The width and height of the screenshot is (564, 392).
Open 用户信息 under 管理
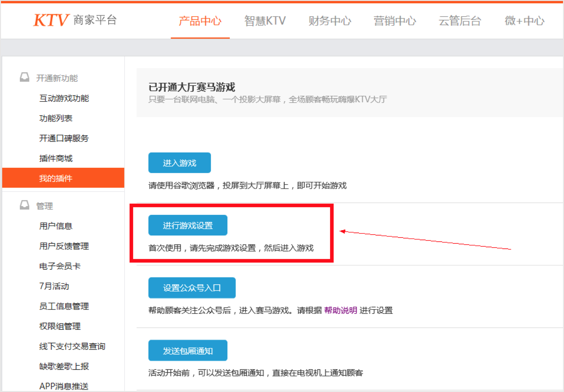coord(56,226)
